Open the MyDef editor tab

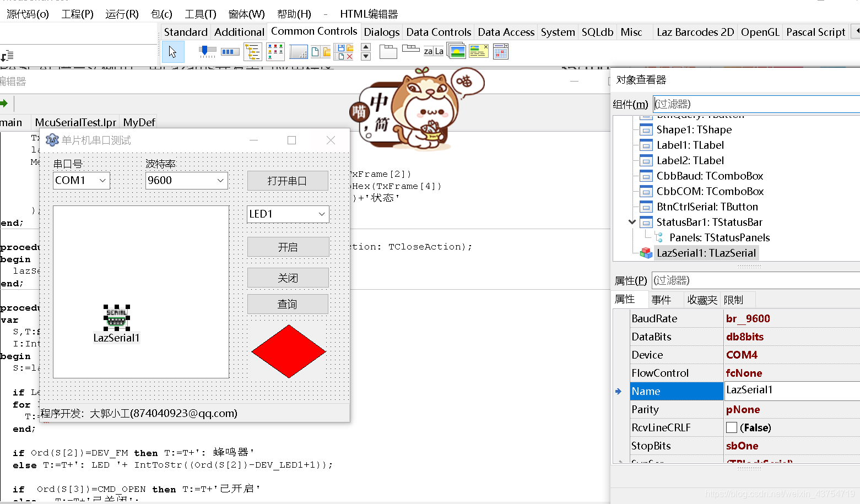coord(139,122)
